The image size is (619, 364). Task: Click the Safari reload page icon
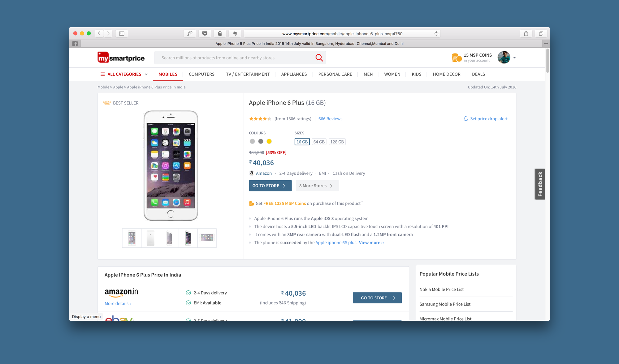pyautogui.click(x=436, y=33)
